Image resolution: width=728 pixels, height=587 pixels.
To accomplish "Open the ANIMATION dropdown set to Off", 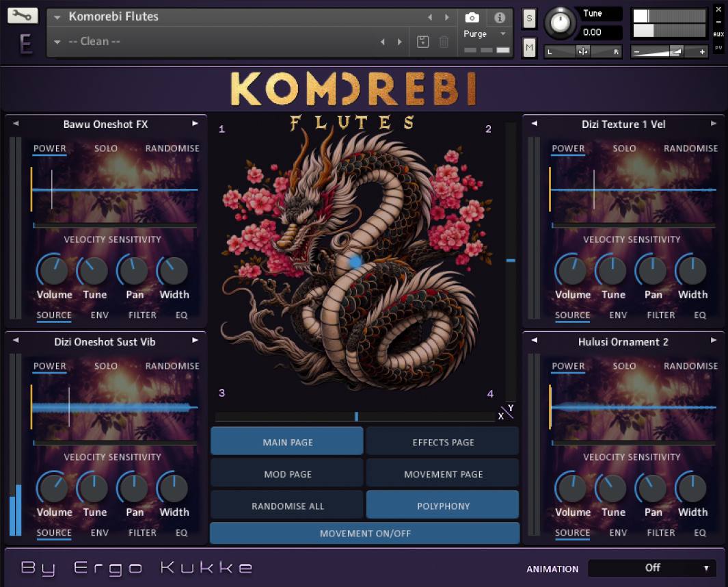I will click(651, 568).
